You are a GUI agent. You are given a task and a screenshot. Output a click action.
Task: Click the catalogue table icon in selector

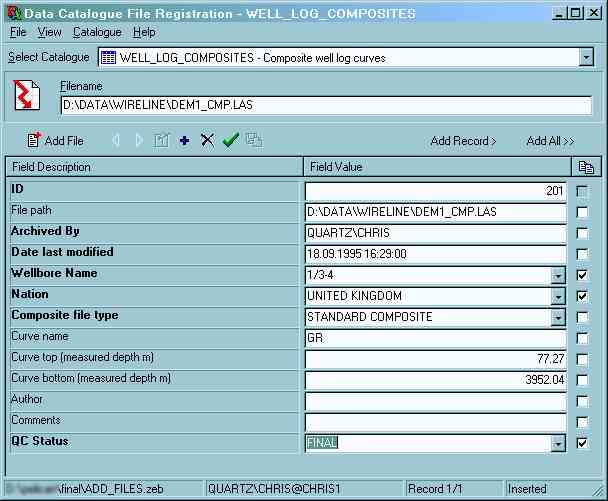[108, 58]
